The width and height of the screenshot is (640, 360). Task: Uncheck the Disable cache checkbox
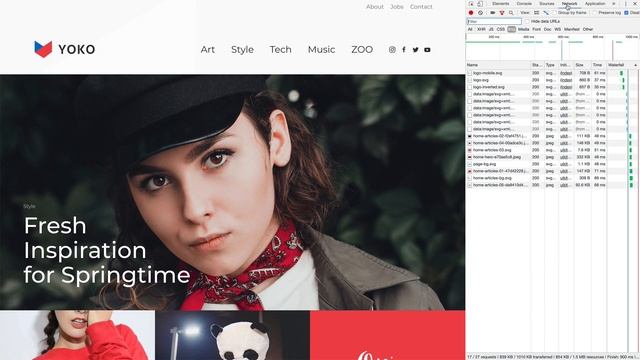coord(627,13)
